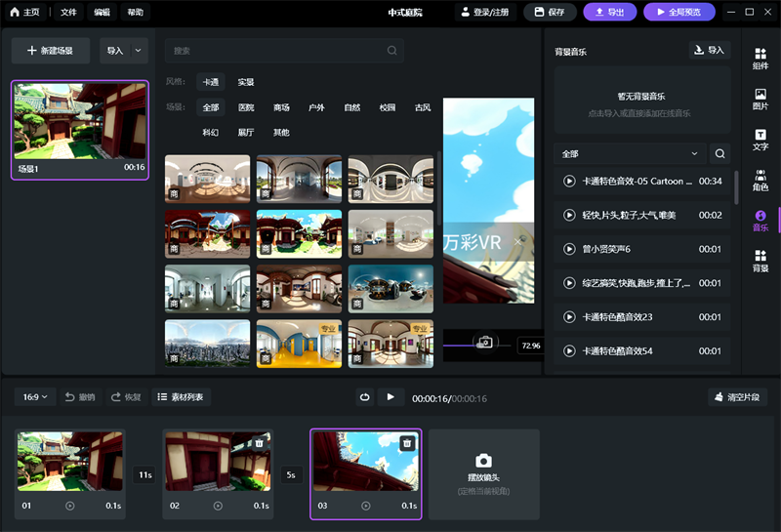781x532 pixels.
Task: Open the 组件 (Components) sidebar panel
Action: click(760, 59)
